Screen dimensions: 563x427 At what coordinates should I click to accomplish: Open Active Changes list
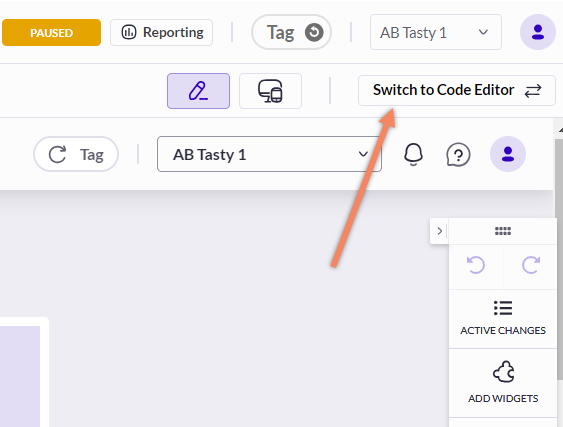click(503, 318)
